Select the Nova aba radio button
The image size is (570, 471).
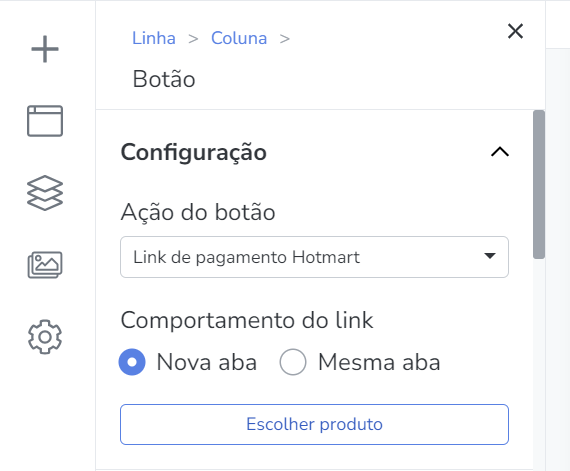(132, 362)
